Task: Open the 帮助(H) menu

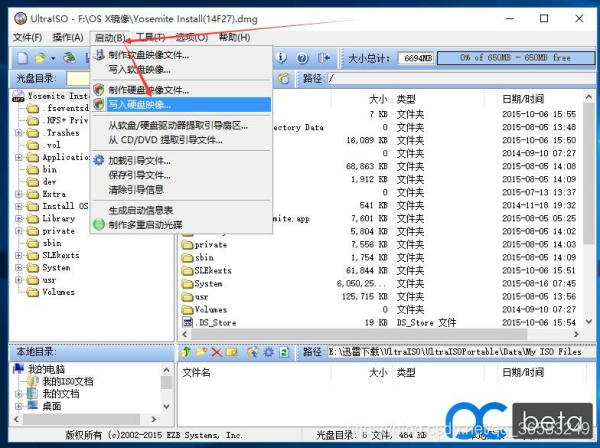Action: (x=235, y=37)
